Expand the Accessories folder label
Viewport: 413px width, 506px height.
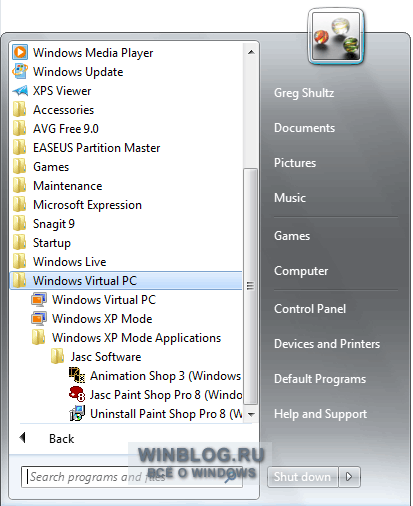point(63,110)
